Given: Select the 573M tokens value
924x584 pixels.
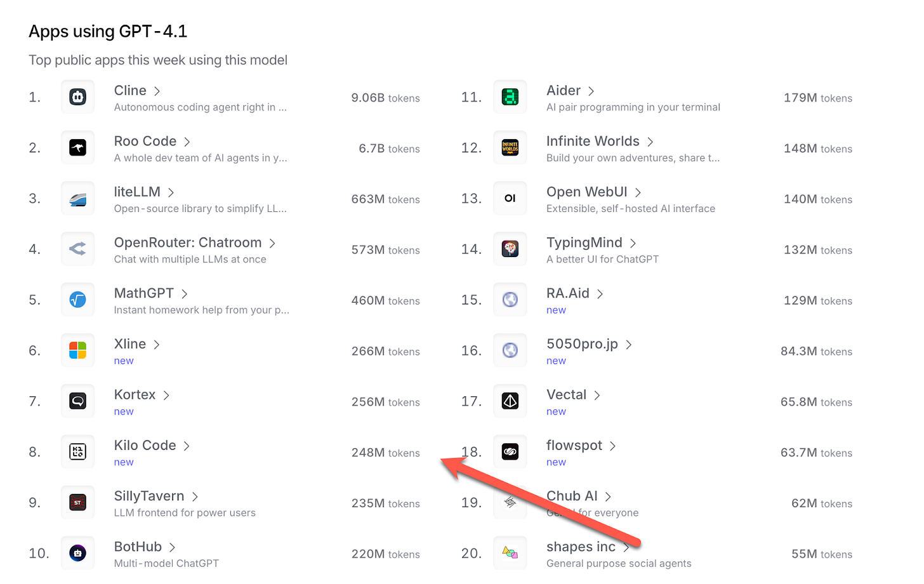Looking at the screenshot, I should point(386,250).
